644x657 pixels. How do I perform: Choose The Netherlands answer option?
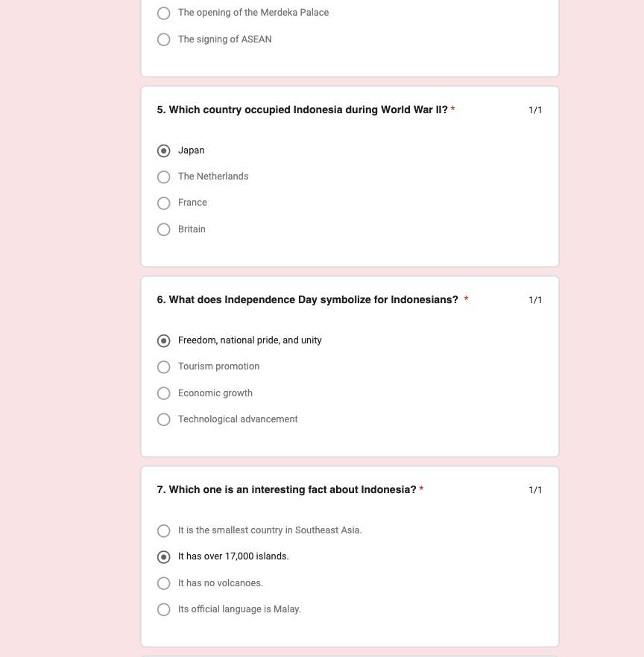pyautogui.click(x=164, y=177)
